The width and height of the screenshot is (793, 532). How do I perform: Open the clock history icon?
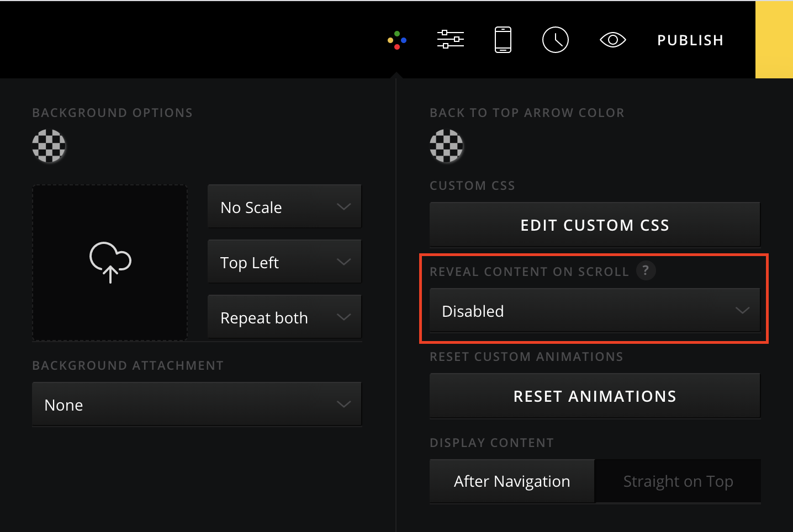pos(555,40)
